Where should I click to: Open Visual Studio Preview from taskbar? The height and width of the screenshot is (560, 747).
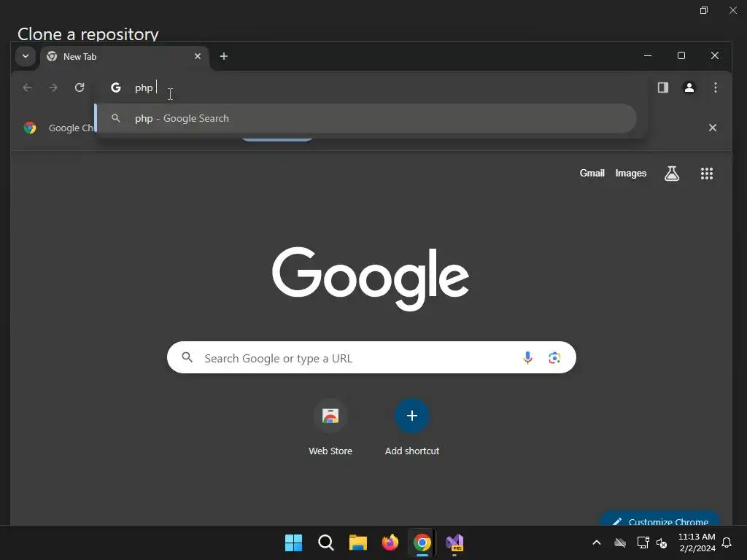point(454,542)
